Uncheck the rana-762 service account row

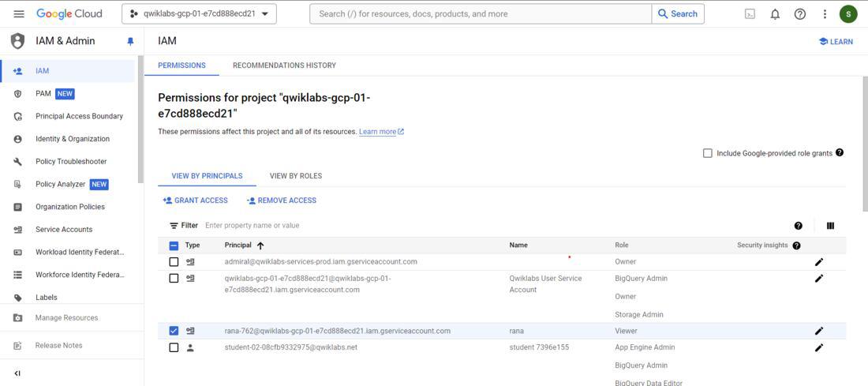point(174,331)
